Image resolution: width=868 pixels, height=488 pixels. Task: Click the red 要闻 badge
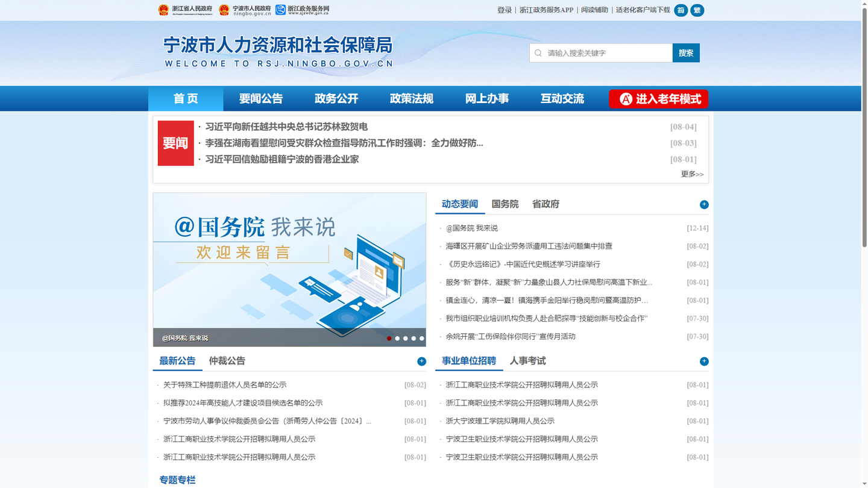[175, 143]
